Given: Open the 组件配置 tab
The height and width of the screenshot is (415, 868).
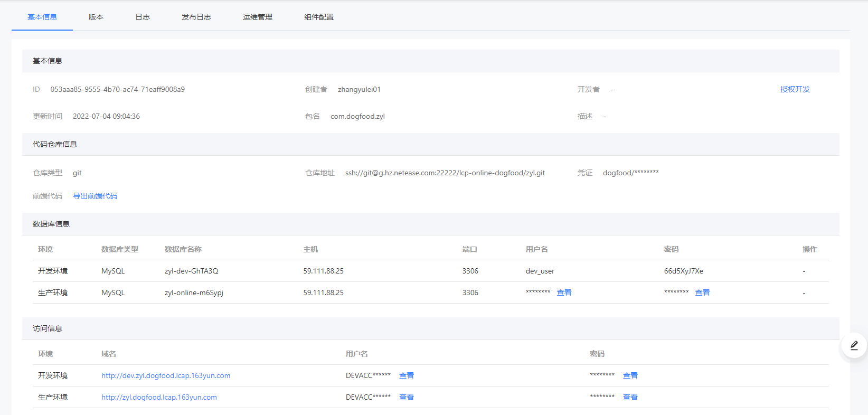Looking at the screenshot, I should click(319, 17).
